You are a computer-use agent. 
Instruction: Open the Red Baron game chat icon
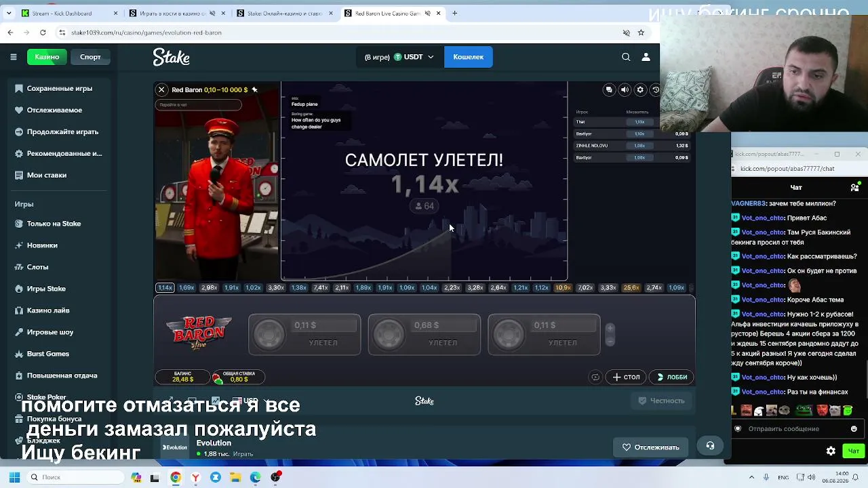pos(609,89)
